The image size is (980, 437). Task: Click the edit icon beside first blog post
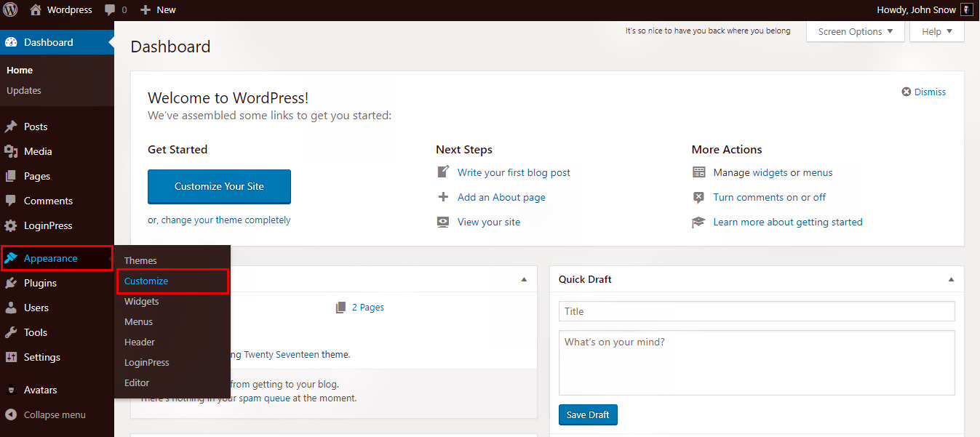(x=443, y=172)
